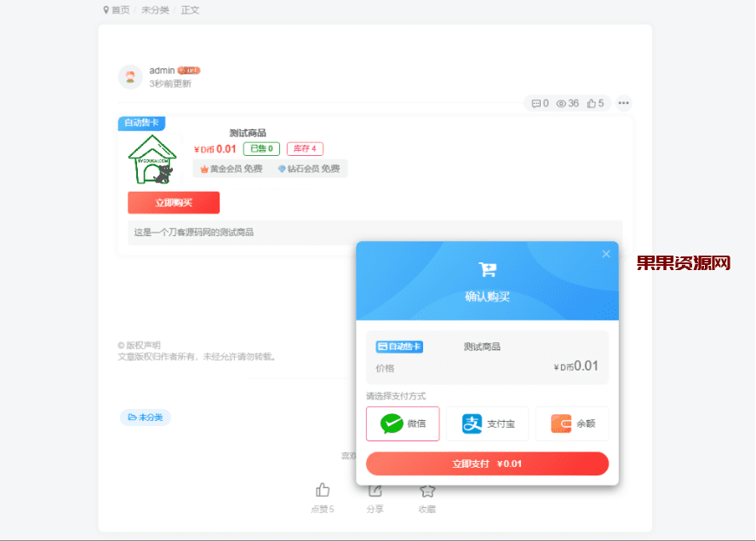The width and height of the screenshot is (756, 541).
Task: Click the 立即购买 buy now button
Action: (x=173, y=203)
